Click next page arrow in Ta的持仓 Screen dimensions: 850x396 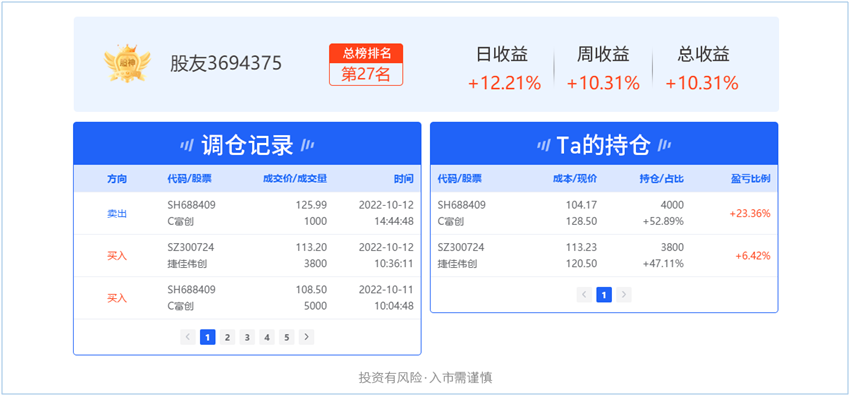pyautogui.click(x=624, y=295)
